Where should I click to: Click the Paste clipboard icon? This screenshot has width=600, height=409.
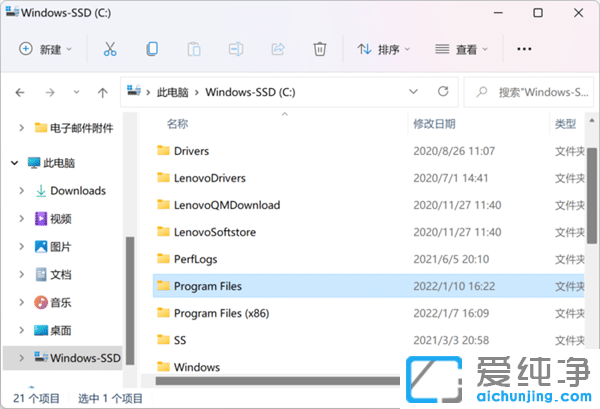194,49
